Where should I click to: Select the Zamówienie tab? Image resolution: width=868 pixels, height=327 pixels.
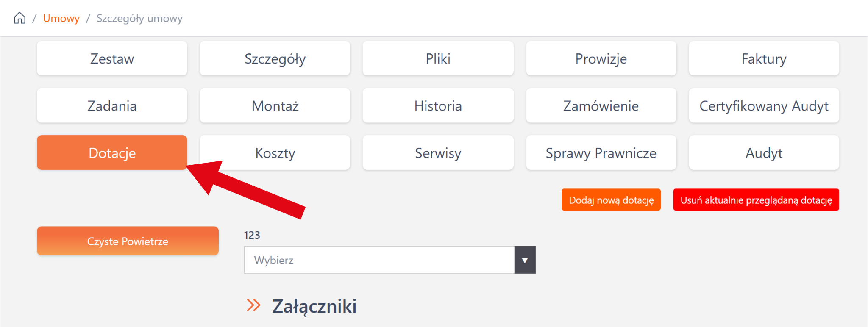coord(601,105)
